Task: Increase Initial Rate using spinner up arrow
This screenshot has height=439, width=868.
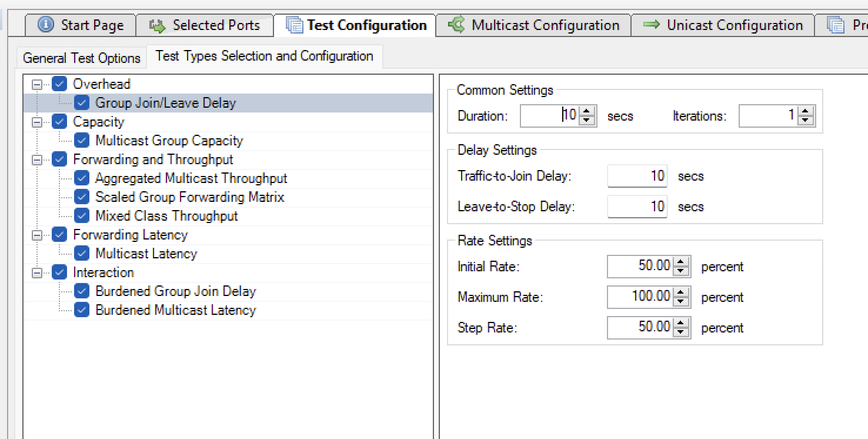Action: click(x=681, y=262)
